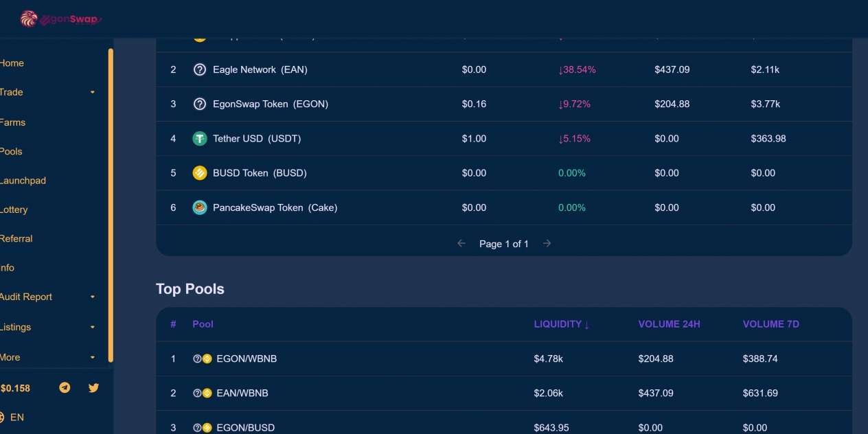Viewport: 868px width, 434px height.
Task: Expand the More menu arrow
Action: (93, 358)
